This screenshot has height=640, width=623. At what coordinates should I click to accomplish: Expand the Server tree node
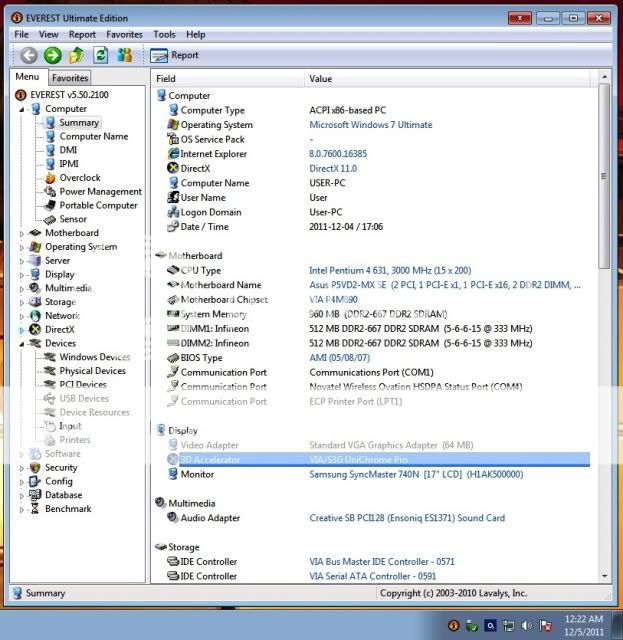point(22,261)
